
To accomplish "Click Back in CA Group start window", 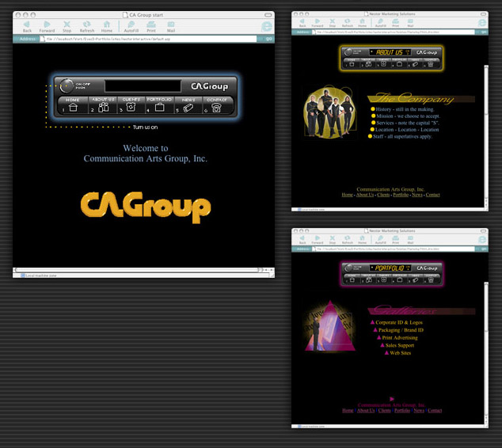I will click(27, 27).
